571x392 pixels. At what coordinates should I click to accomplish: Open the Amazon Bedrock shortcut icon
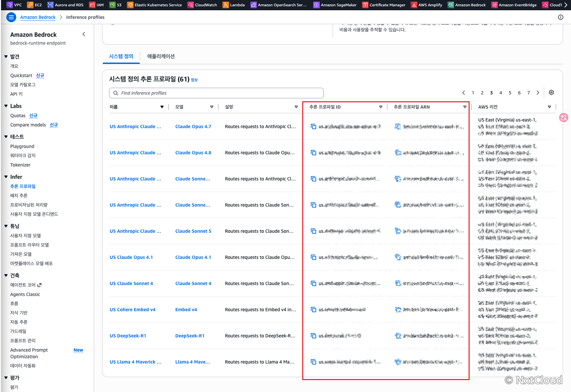451,5
